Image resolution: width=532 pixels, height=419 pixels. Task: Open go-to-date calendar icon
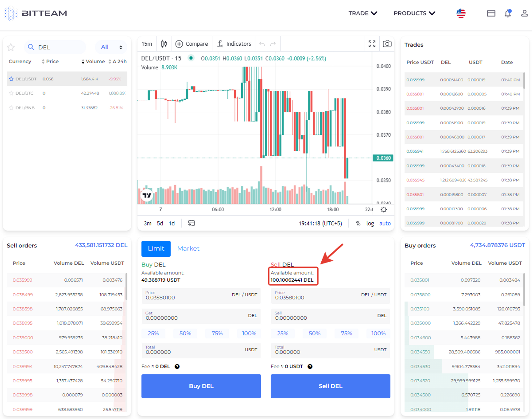point(191,223)
